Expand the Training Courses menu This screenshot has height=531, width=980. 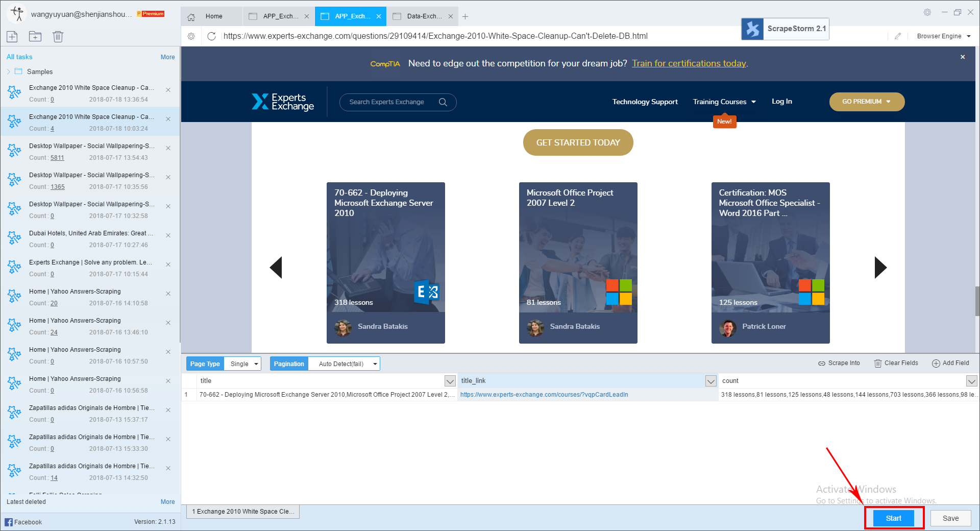(724, 102)
